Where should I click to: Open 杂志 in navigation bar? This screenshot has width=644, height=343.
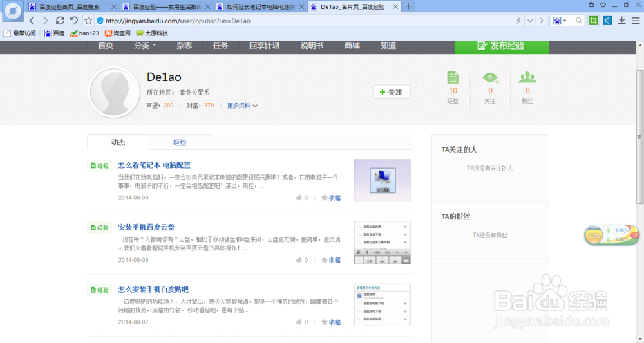pyautogui.click(x=184, y=46)
